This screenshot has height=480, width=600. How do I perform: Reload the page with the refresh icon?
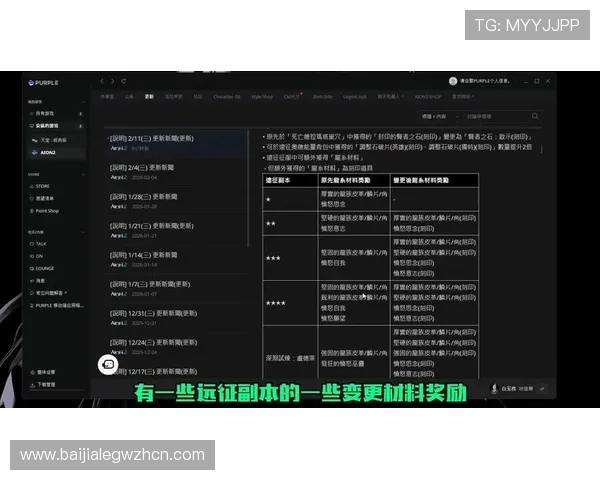(x=124, y=81)
